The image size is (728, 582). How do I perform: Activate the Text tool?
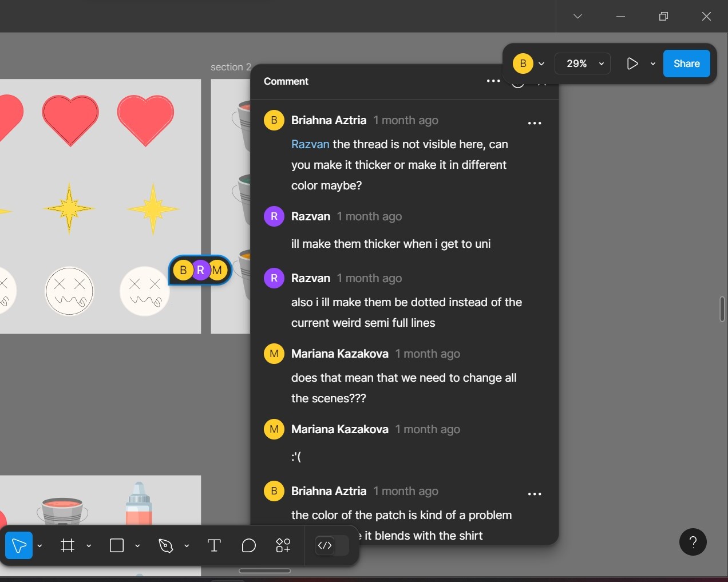[x=214, y=545]
